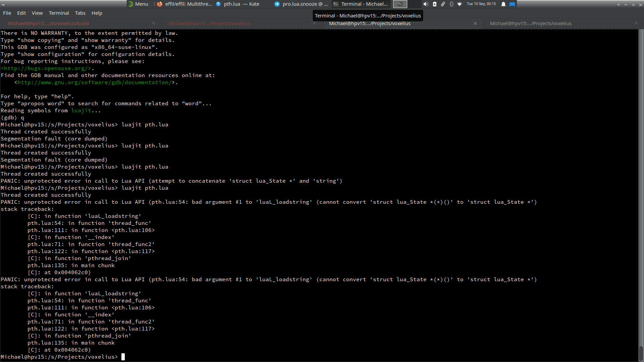Screen dimensions: 644x362
Task: Expand the top-left window dropdown arrow
Action: click(3, 4)
